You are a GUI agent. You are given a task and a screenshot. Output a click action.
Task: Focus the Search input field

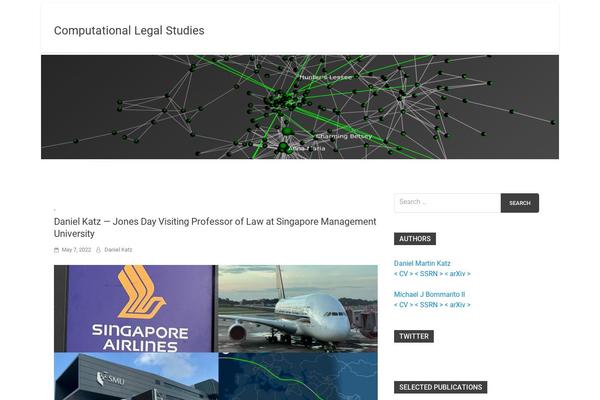(x=447, y=202)
